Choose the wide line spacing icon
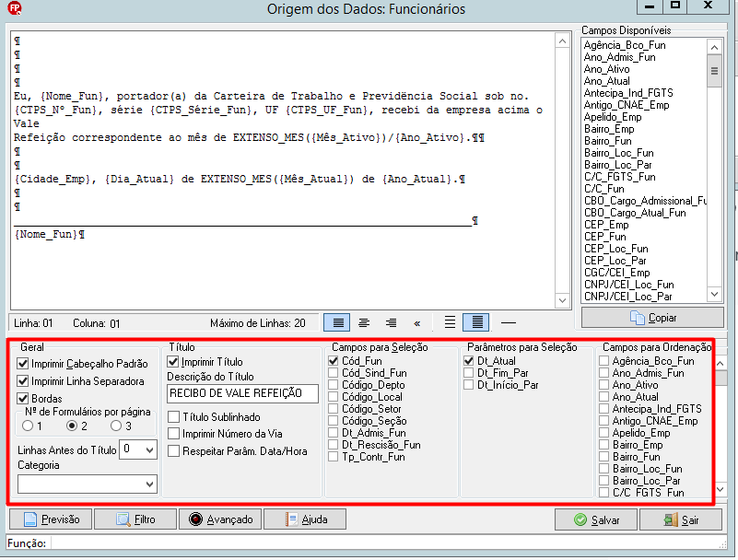738x560 pixels. coord(450,322)
